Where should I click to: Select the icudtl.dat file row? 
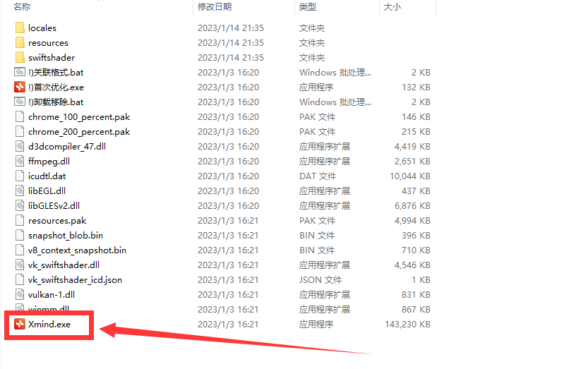point(47,176)
